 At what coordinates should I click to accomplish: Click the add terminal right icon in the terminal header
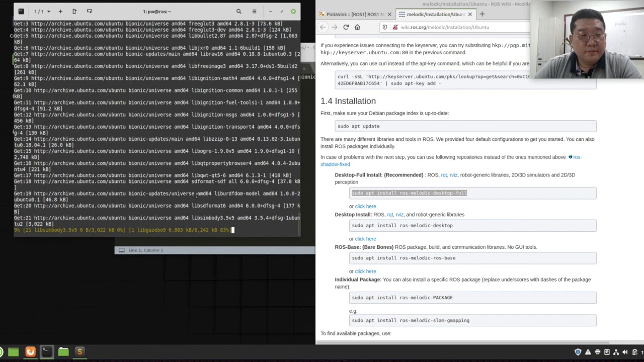(74, 11)
